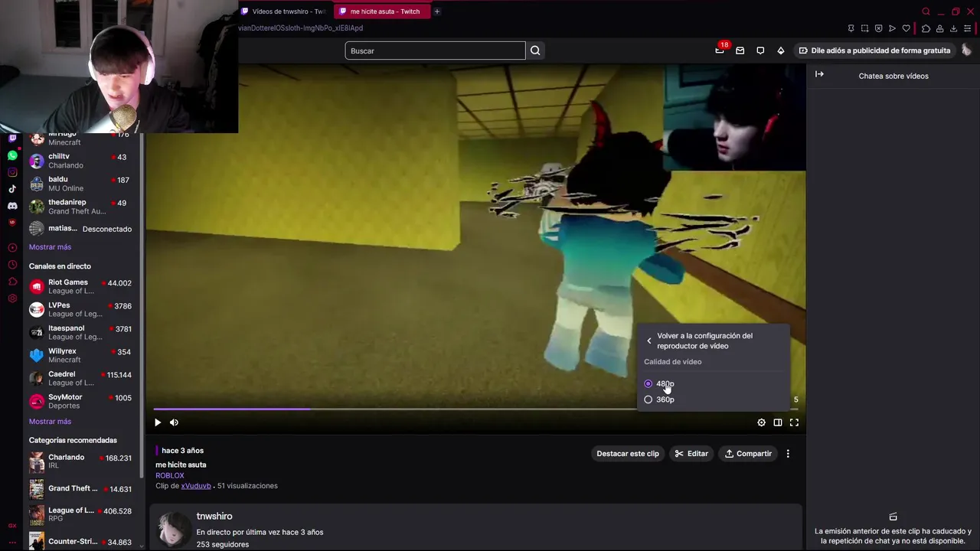
Task: Click the browser address bar URL
Action: point(300,28)
